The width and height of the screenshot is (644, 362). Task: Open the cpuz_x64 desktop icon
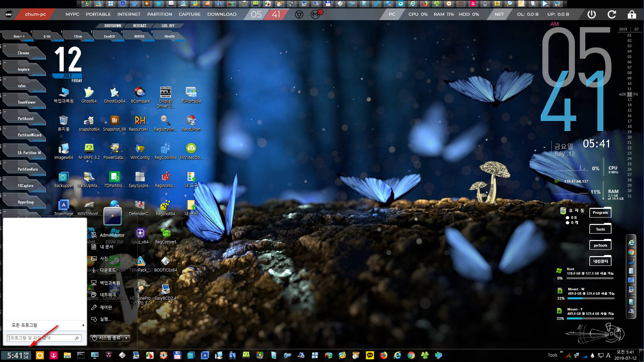point(140,236)
